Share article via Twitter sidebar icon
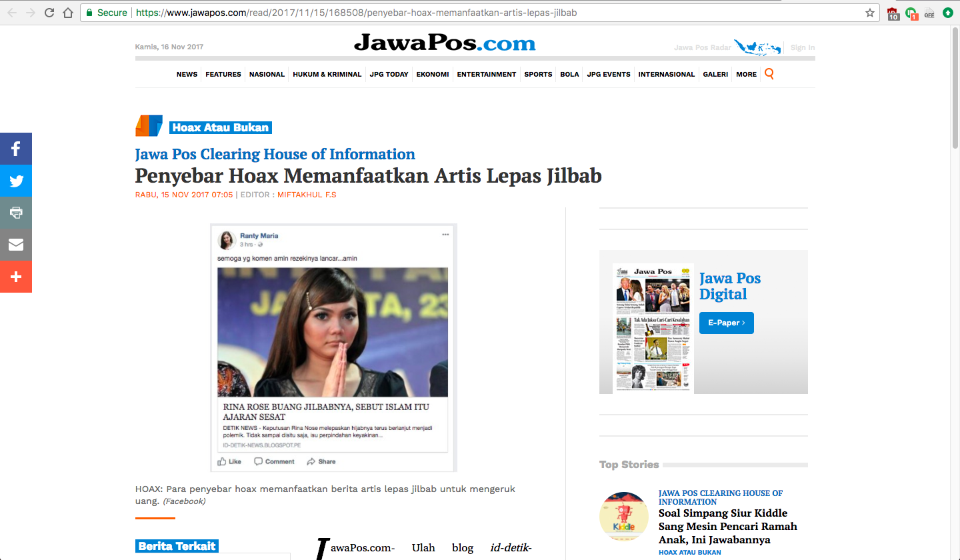The width and height of the screenshot is (960, 560). pos(16,181)
